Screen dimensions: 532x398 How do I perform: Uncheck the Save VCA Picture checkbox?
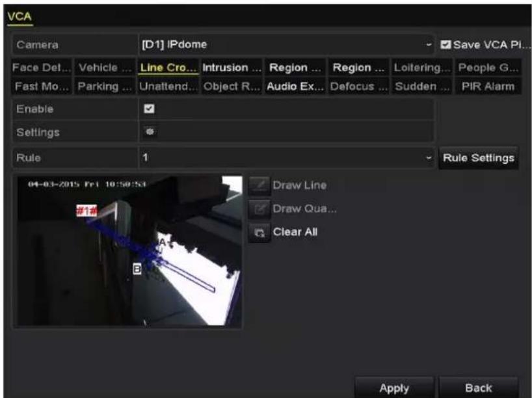[446, 44]
